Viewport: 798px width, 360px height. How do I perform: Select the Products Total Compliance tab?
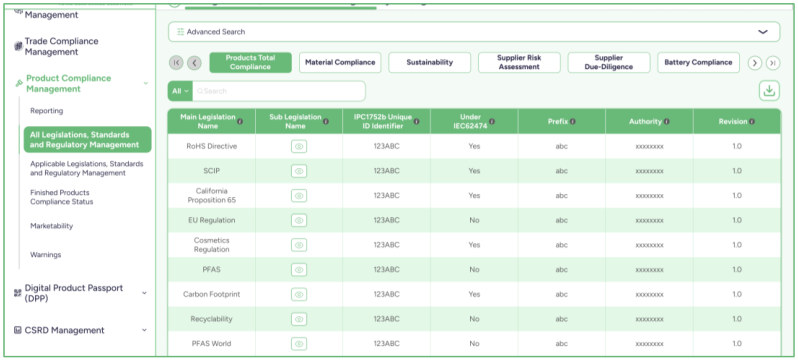point(250,63)
